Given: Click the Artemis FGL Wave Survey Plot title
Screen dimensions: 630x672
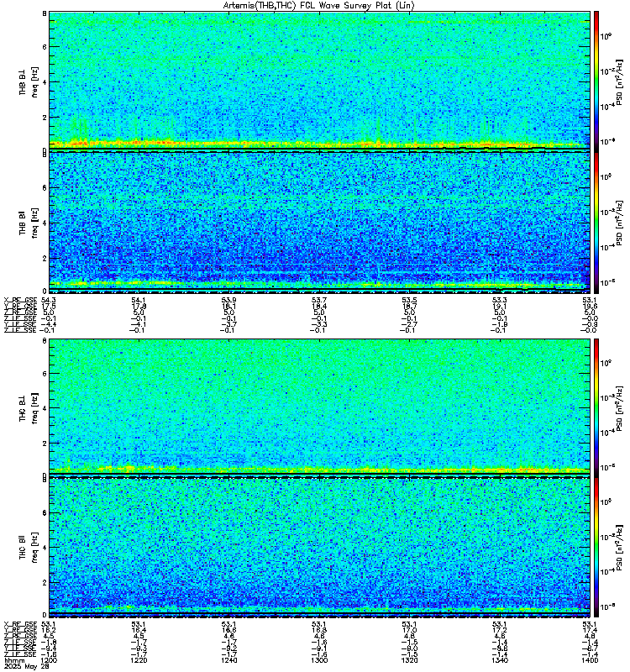Looking at the screenshot, I should [319, 6].
